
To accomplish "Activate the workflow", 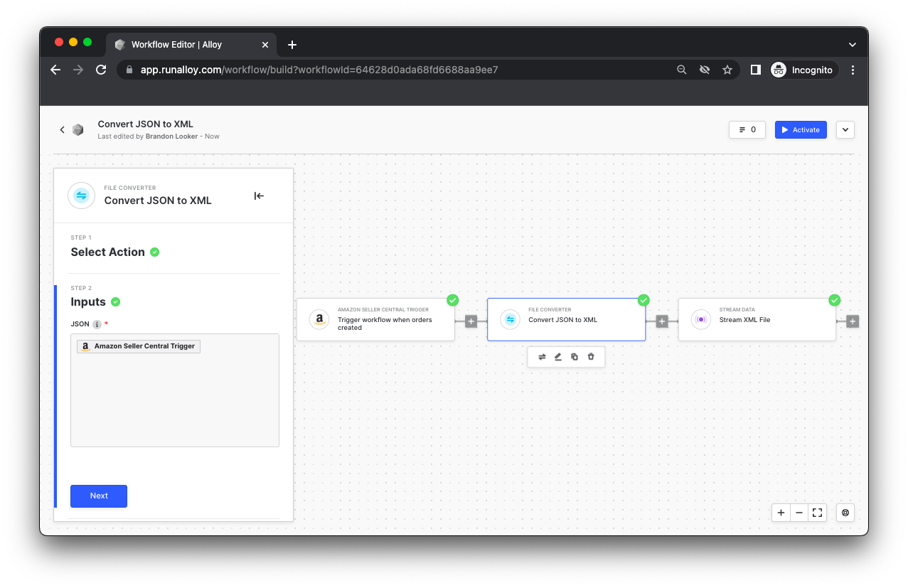I will point(801,129).
